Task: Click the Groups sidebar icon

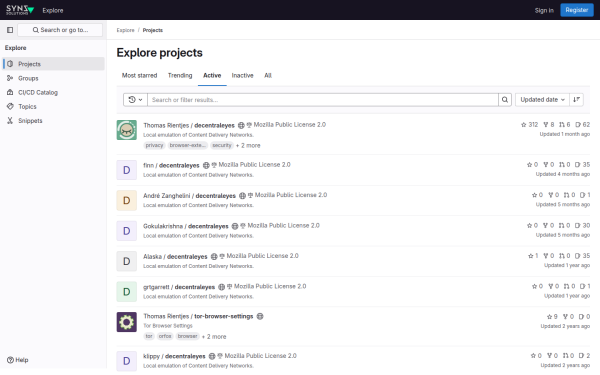Action: point(10,78)
